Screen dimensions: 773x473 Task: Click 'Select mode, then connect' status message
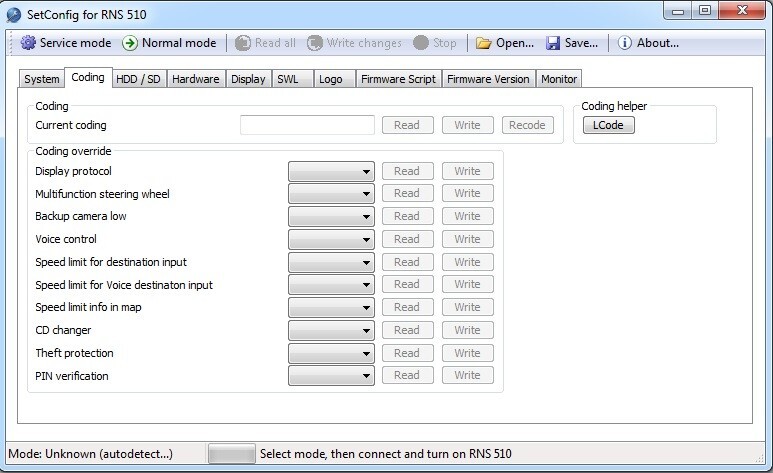[386, 454]
